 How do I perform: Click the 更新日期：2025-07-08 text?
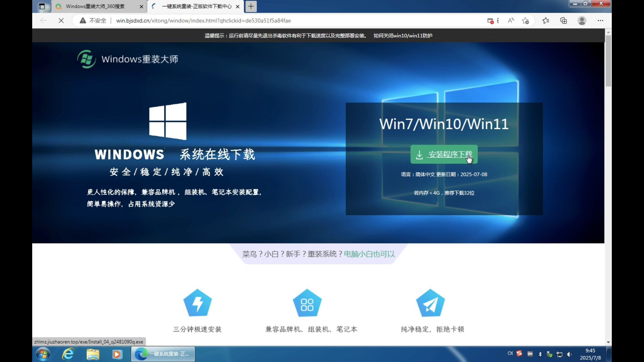click(x=462, y=174)
